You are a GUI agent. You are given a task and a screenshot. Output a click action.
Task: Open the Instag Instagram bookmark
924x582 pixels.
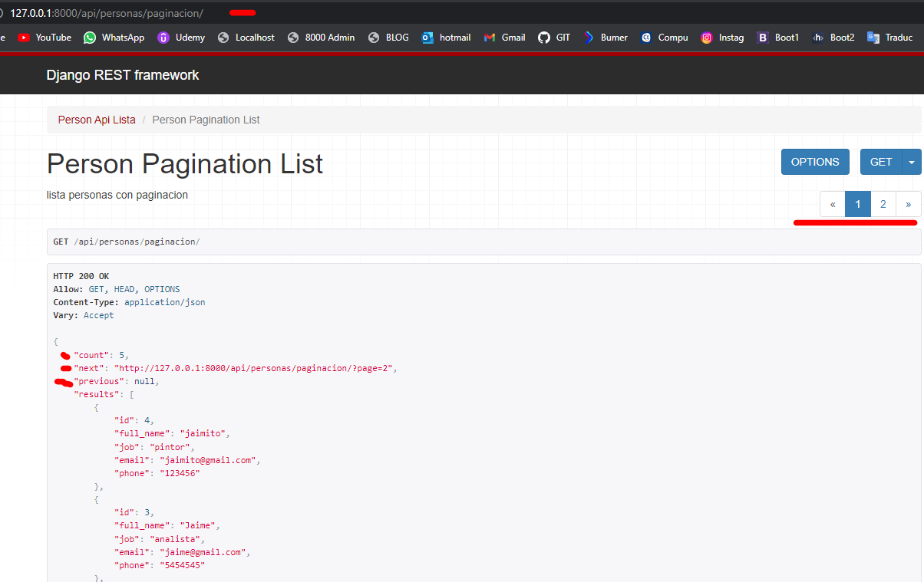pyautogui.click(x=722, y=38)
